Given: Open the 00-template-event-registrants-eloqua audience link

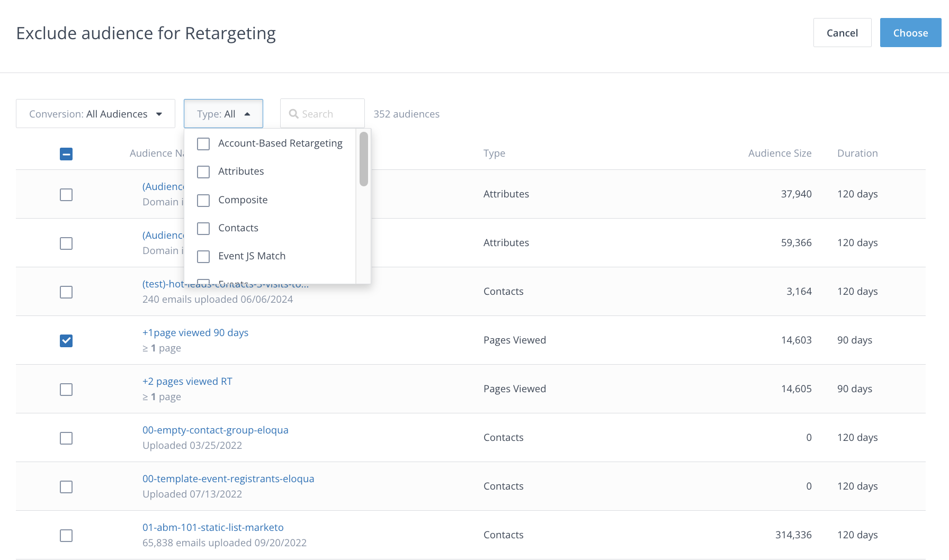Looking at the screenshot, I should [228, 479].
